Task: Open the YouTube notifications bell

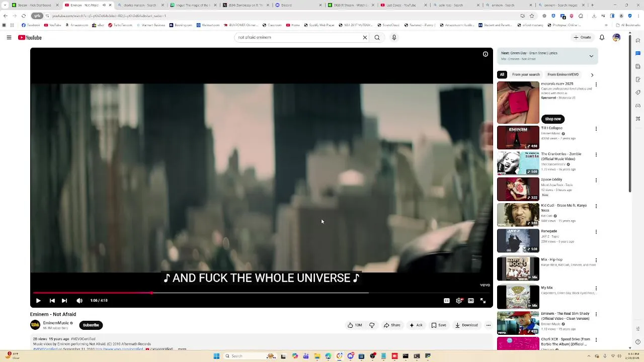Action: [x=602, y=37]
